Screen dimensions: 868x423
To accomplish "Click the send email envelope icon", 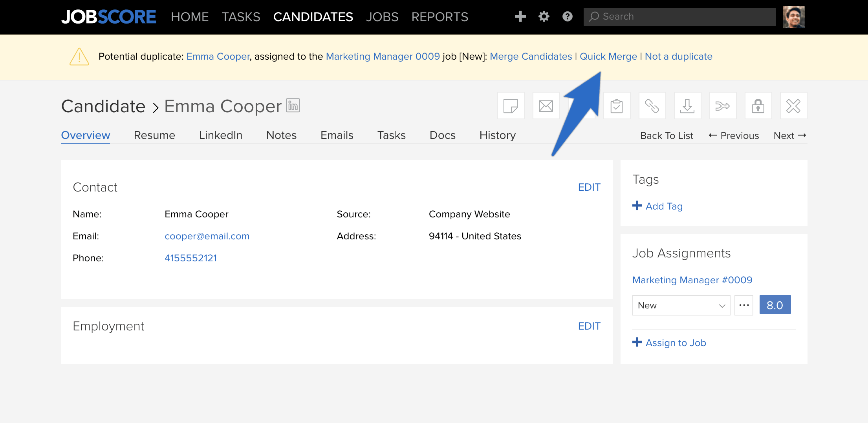I will click(x=546, y=106).
